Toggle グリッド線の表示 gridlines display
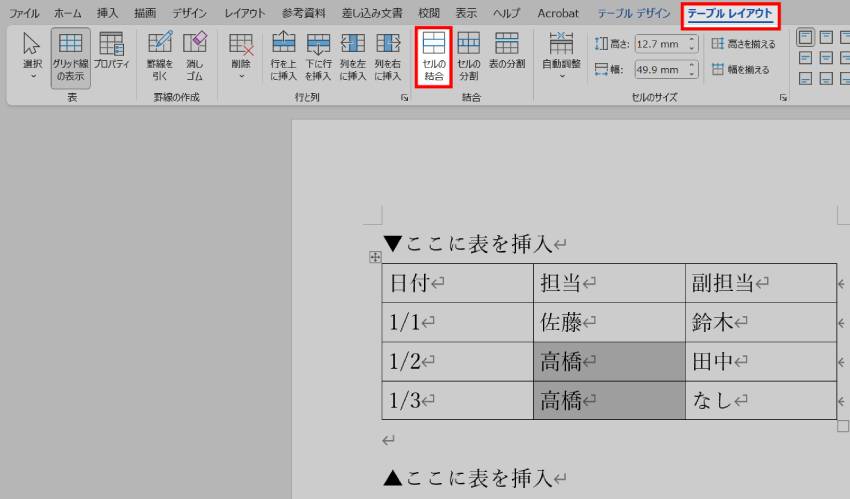This screenshot has width=850, height=499. 70,56
